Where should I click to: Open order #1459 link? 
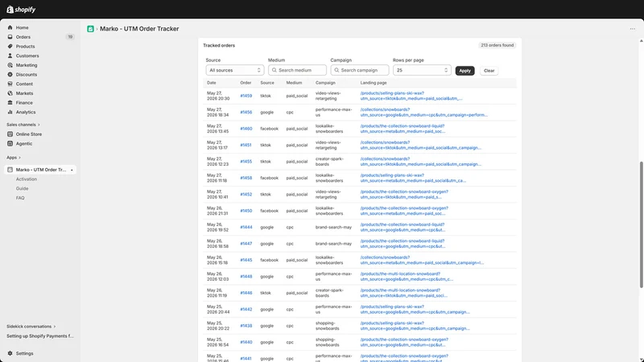(246, 96)
